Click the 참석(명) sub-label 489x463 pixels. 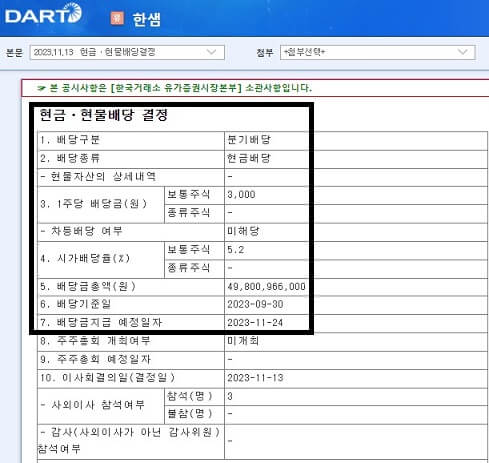coord(189,396)
